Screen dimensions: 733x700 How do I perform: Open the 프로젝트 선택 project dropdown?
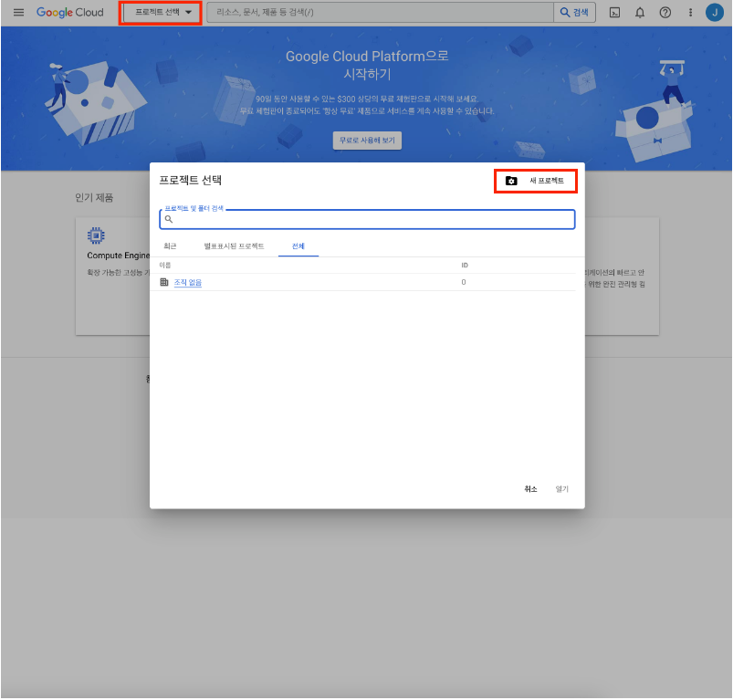(161, 13)
